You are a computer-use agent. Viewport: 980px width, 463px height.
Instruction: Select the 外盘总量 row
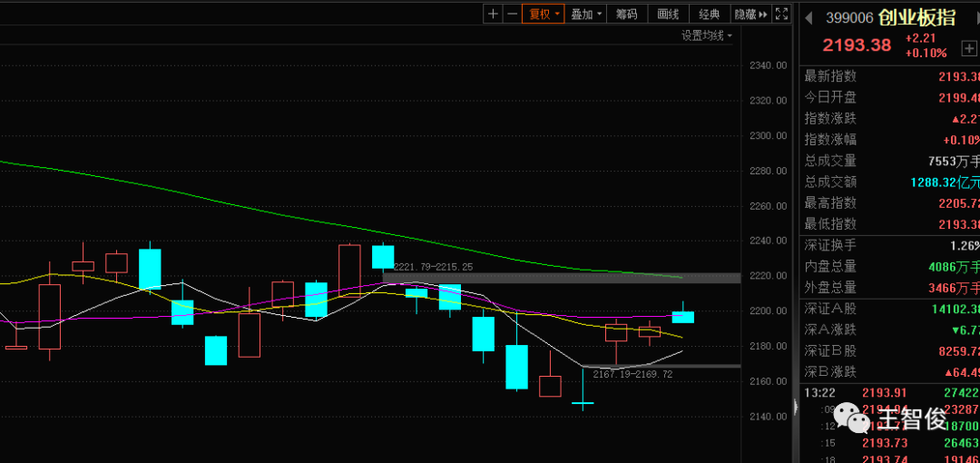coord(892,288)
